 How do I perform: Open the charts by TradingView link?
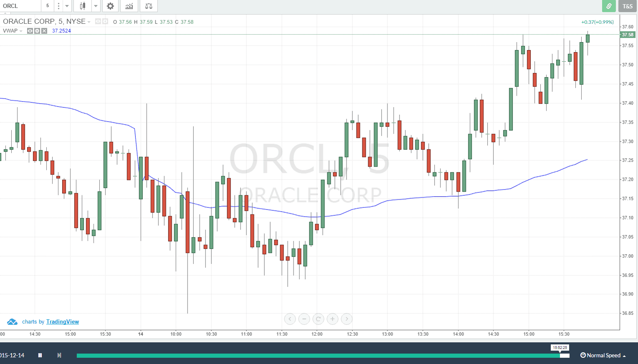coord(62,321)
